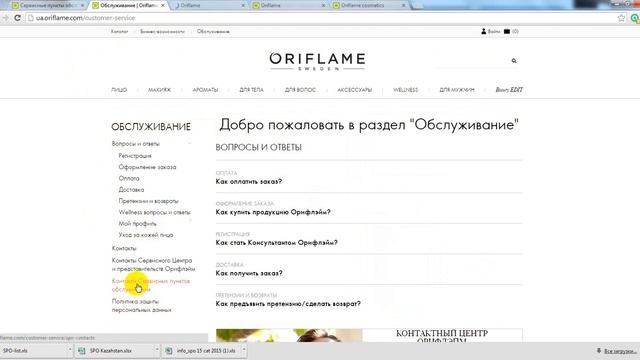Close the first Сервисные пункты browser tab

pos(82,6)
